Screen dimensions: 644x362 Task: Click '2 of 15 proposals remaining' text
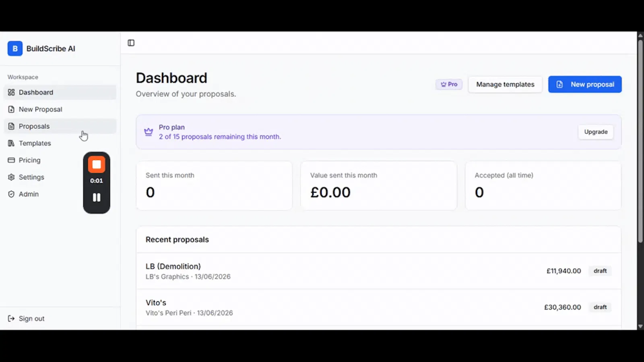coord(220,137)
